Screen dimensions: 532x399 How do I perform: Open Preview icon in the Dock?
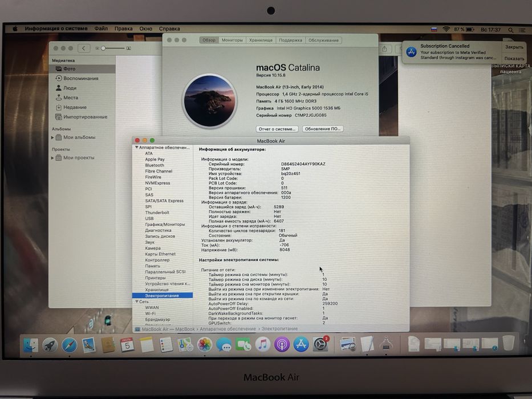pos(347,344)
